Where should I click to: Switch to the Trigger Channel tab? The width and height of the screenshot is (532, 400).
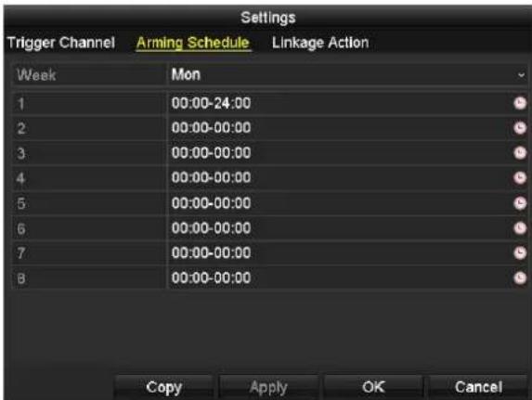point(61,43)
